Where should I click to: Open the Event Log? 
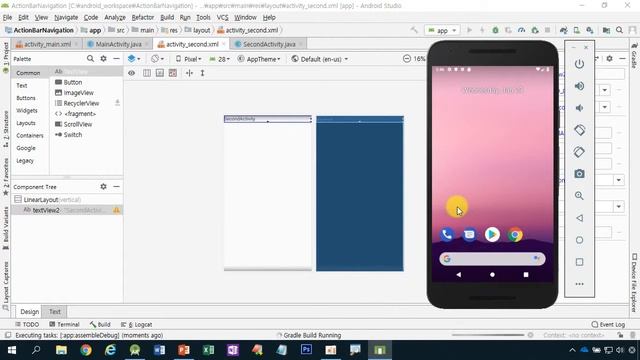[608, 324]
